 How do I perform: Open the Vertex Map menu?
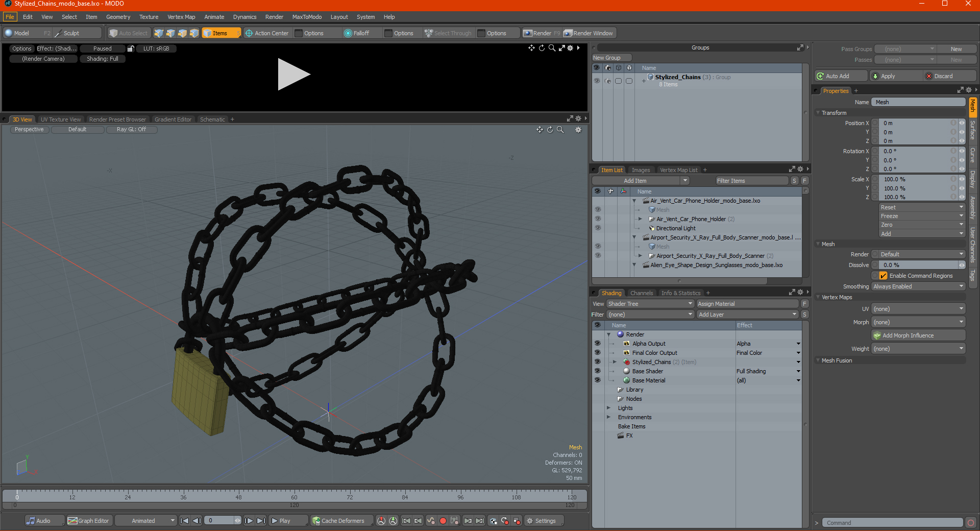click(181, 17)
